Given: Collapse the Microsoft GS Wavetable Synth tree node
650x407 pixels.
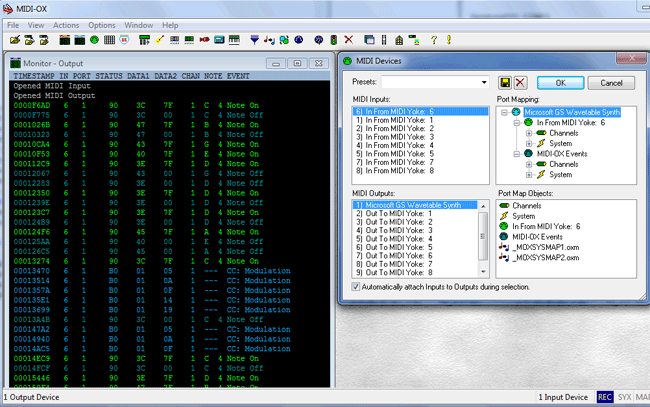Looking at the screenshot, I should (504, 112).
